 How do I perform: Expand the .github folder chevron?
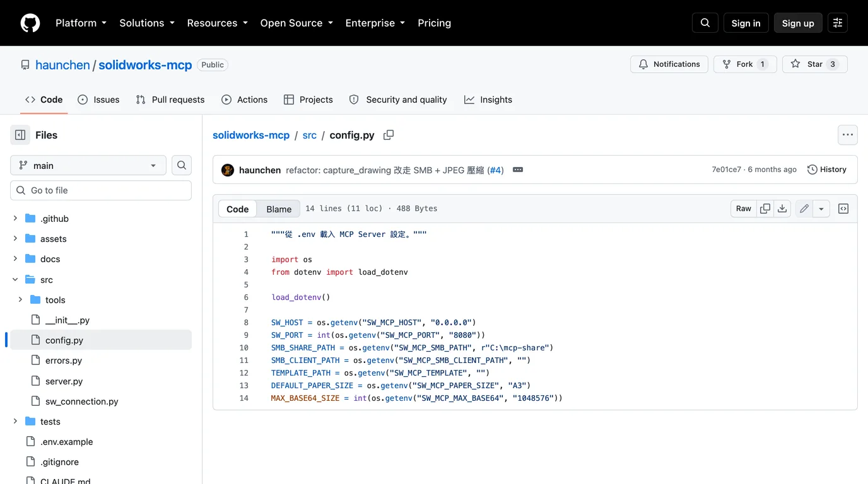coord(15,219)
